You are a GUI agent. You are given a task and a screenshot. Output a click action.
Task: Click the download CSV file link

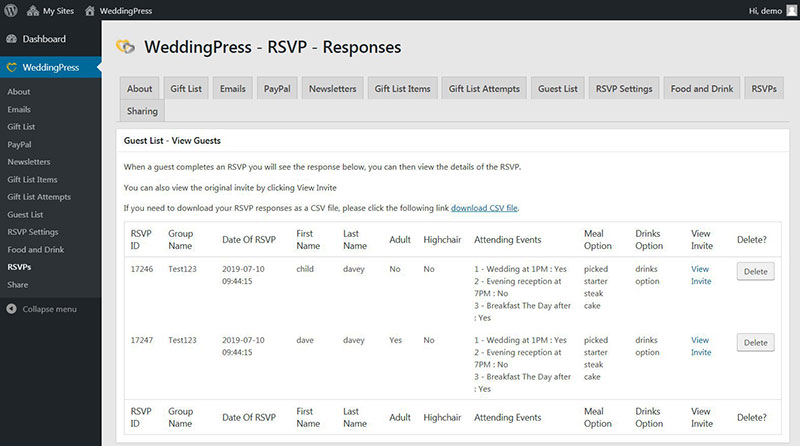(x=484, y=208)
